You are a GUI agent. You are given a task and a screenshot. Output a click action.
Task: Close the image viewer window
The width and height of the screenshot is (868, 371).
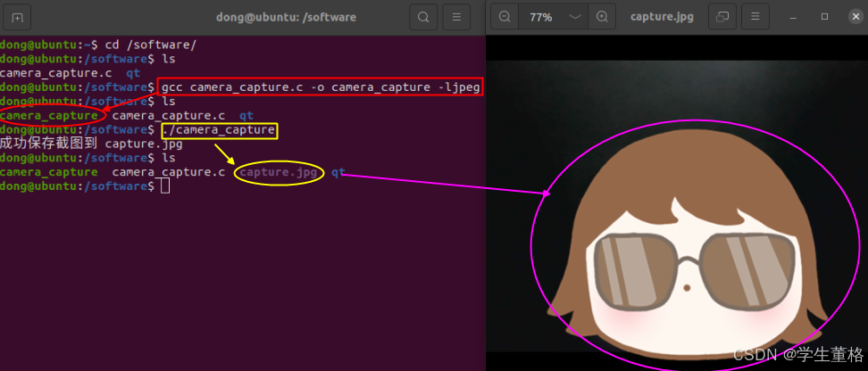tap(855, 17)
